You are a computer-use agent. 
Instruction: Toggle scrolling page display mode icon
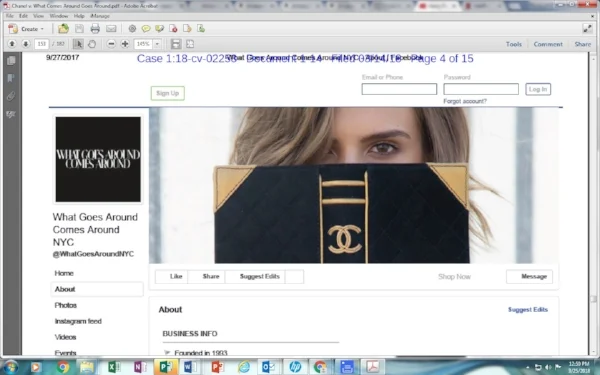176,44
